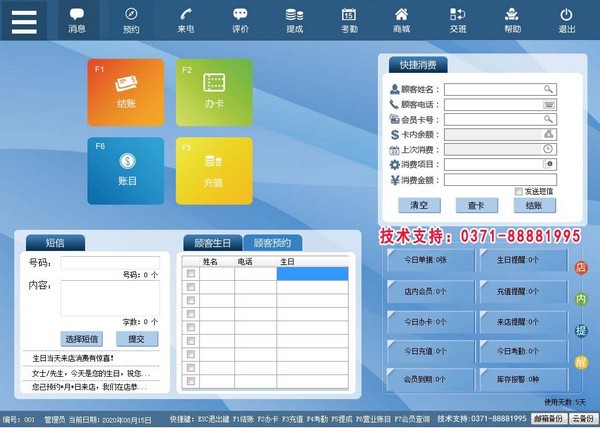Open the 考勤 attendance calendar icon
The width and height of the screenshot is (600, 428).
coord(348,19)
